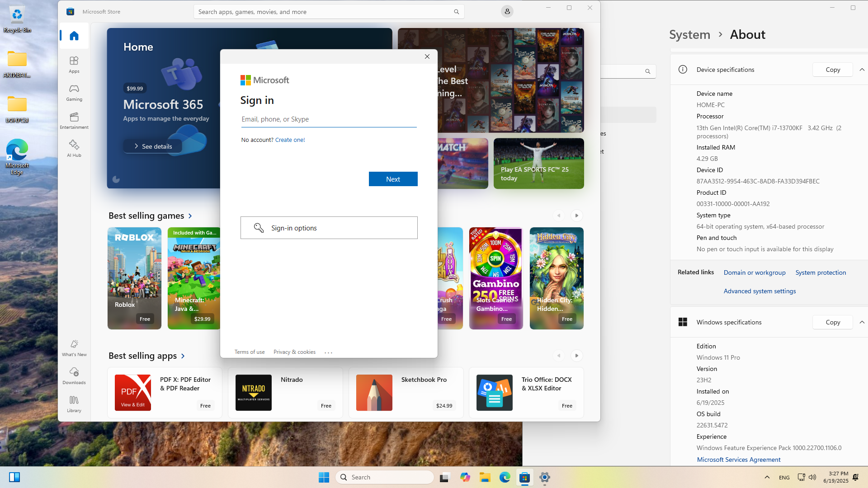Open Hidden City game card

point(557,278)
